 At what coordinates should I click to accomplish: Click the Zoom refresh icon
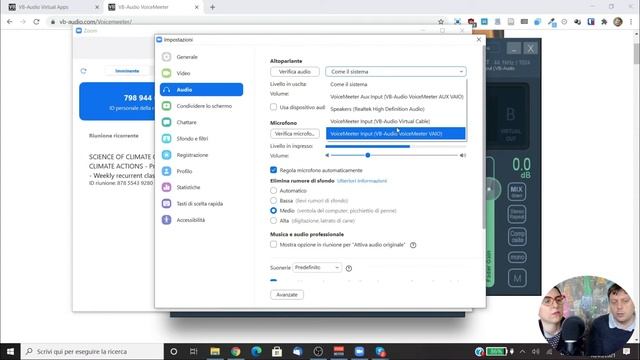coord(83,71)
